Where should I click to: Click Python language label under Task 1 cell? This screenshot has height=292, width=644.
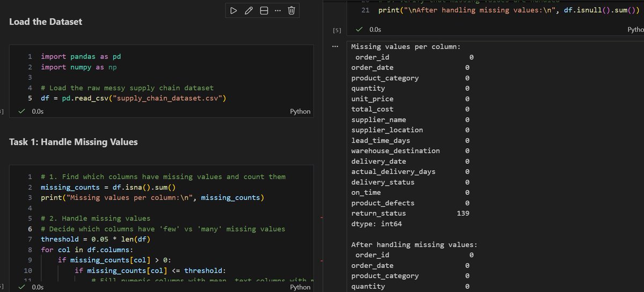[x=299, y=287]
